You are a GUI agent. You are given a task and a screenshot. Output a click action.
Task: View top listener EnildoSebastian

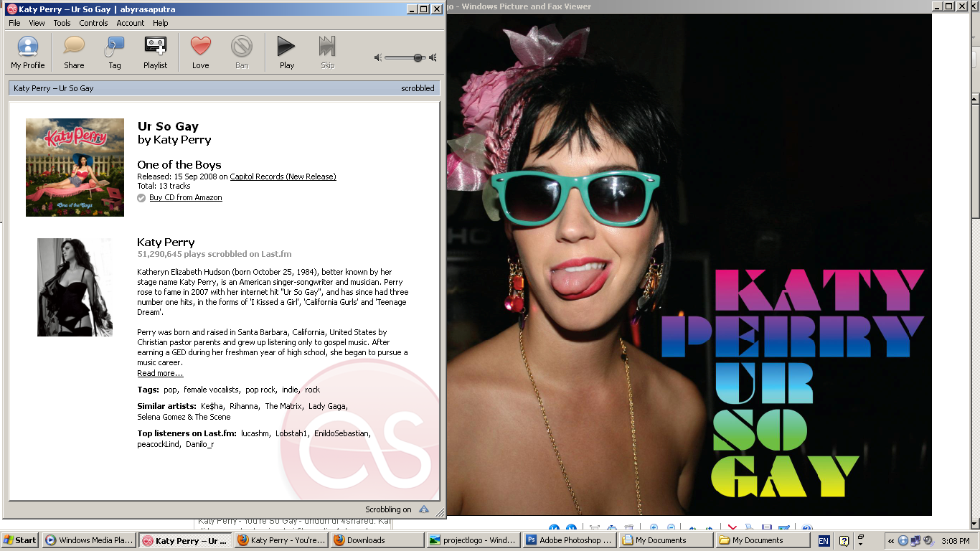pos(341,433)
